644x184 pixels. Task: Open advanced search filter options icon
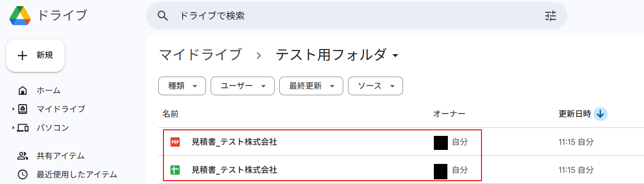(551, 16)
